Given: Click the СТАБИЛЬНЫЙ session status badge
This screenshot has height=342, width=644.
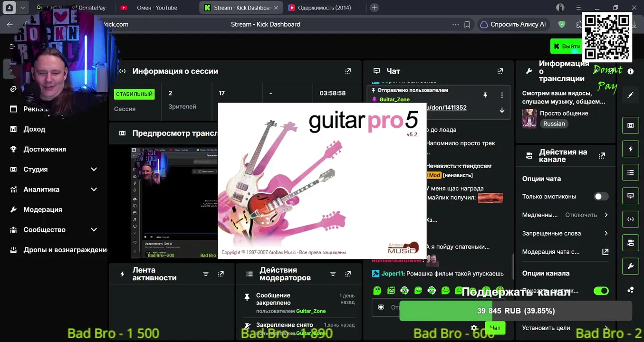Looking at the screenshot, I should 135,94.
